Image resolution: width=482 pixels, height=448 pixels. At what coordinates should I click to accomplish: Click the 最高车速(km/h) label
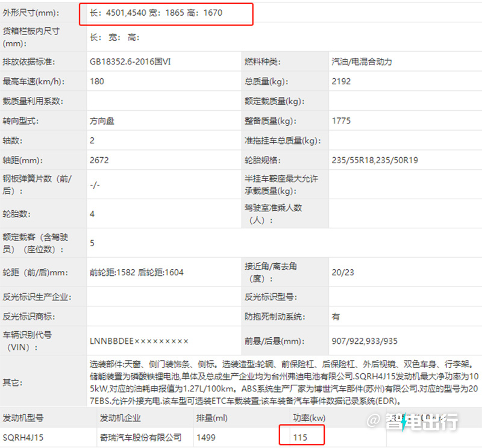[x=34, y=81]
